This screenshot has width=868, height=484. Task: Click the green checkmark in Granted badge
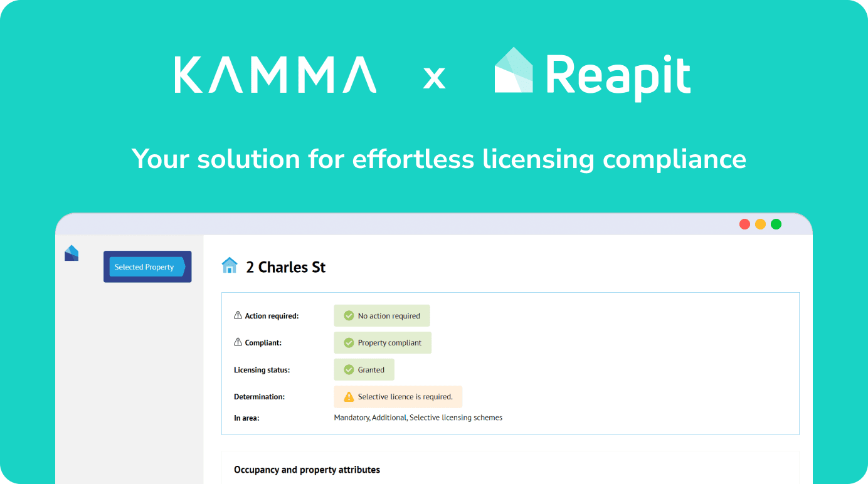(349, 370)
